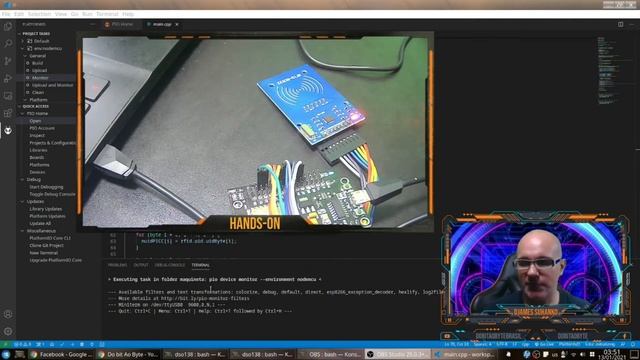Collapse the PIO Home group
Image resolution: width=640 pixels, height=360 pixels.
pyautogui.click(x=23, y=114)
